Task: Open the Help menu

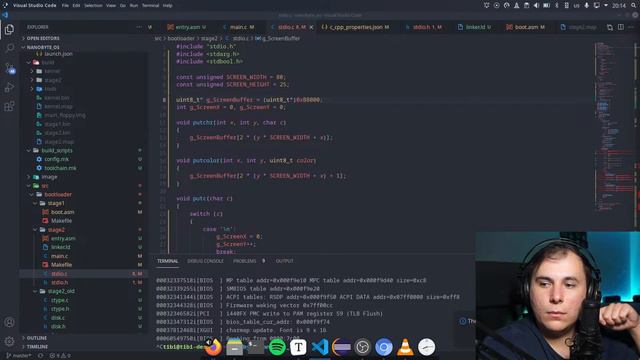Action: click(167, 5)
